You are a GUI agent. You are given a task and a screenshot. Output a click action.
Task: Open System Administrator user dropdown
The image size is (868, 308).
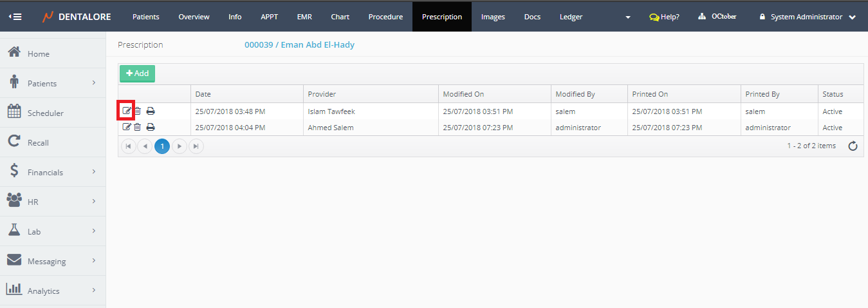click(x=808, y=17)
